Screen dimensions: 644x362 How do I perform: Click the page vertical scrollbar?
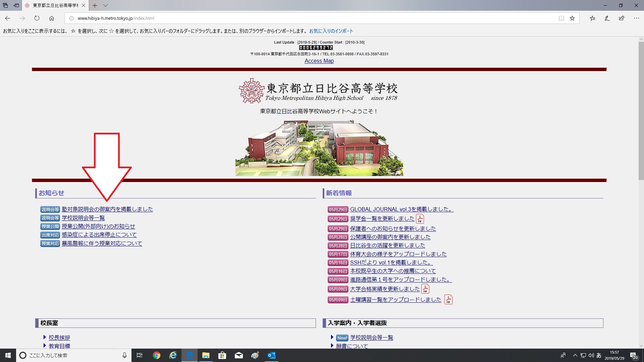641,111
